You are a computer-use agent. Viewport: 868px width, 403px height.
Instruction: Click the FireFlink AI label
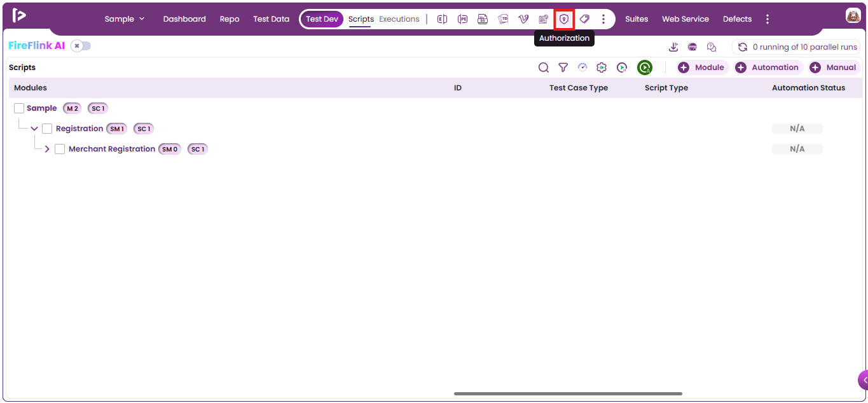pos(37,46)
